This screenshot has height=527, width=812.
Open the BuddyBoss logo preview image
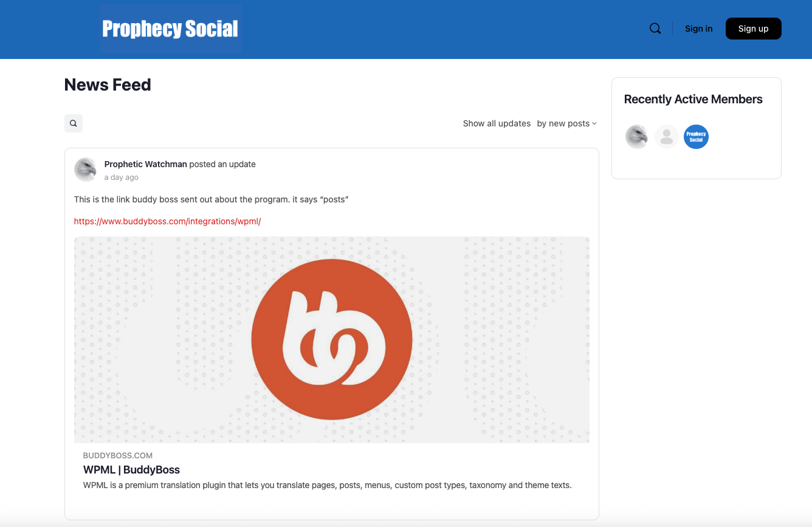pos(332,339)
